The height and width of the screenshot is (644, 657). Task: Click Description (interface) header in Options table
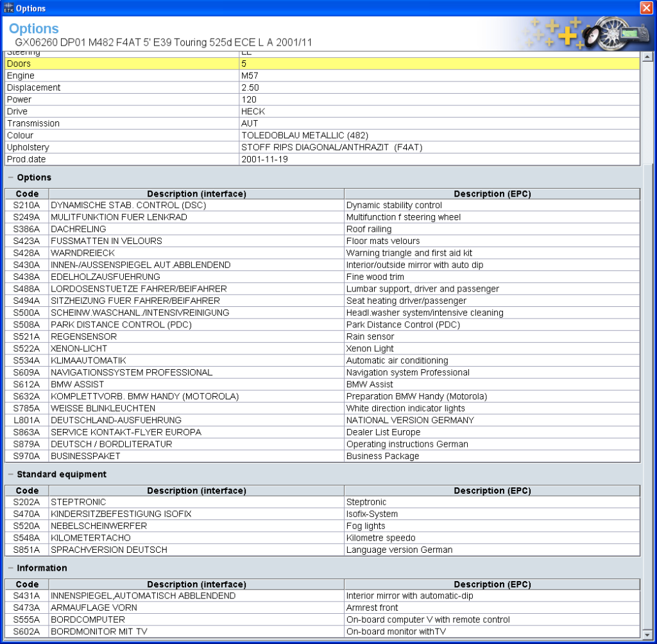click(x=196, y=194)
